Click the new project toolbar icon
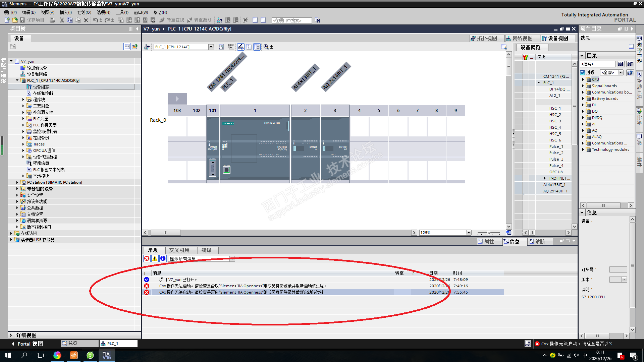This screenshot has height=362, width=644. point(7,20)
